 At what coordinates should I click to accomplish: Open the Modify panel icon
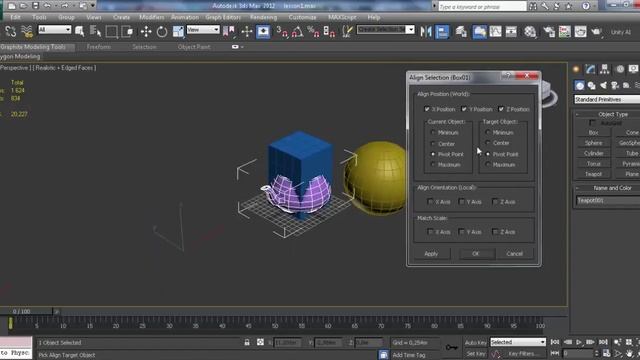click(x=590, y=69)
